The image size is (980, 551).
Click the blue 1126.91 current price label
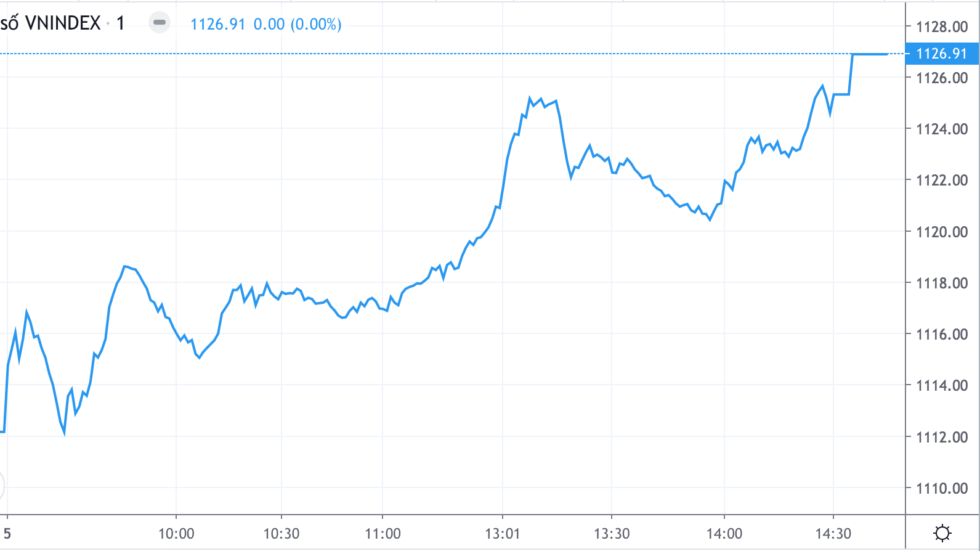tap(942, 54)
